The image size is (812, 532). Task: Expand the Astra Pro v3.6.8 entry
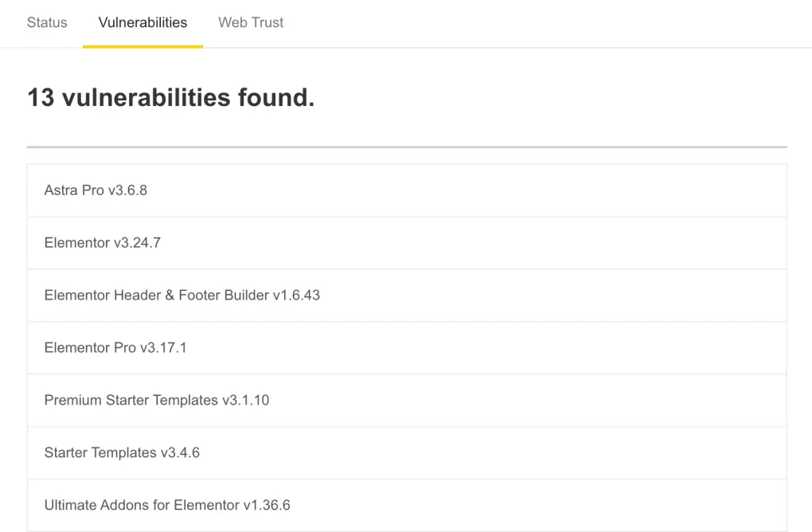coord(406,190)
